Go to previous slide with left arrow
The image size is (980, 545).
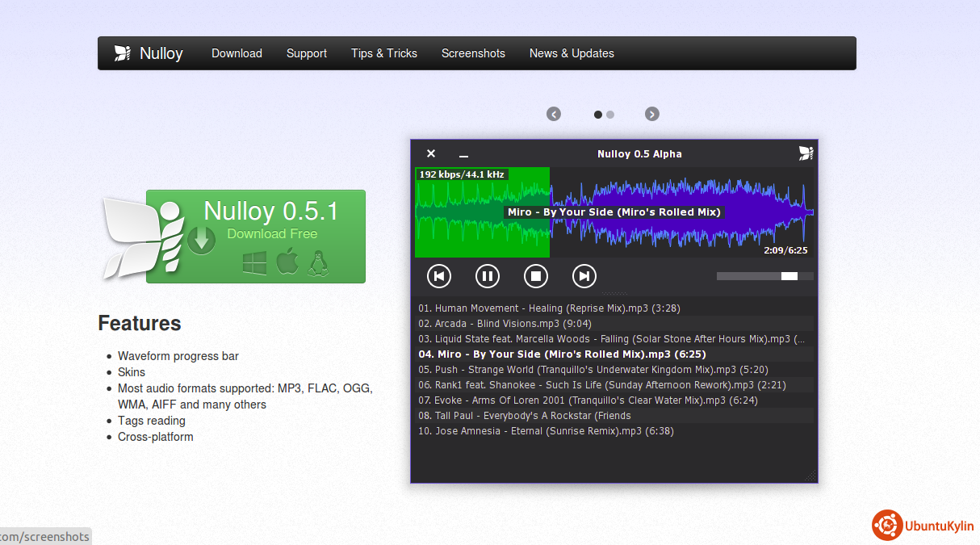(x=554, y=114)
